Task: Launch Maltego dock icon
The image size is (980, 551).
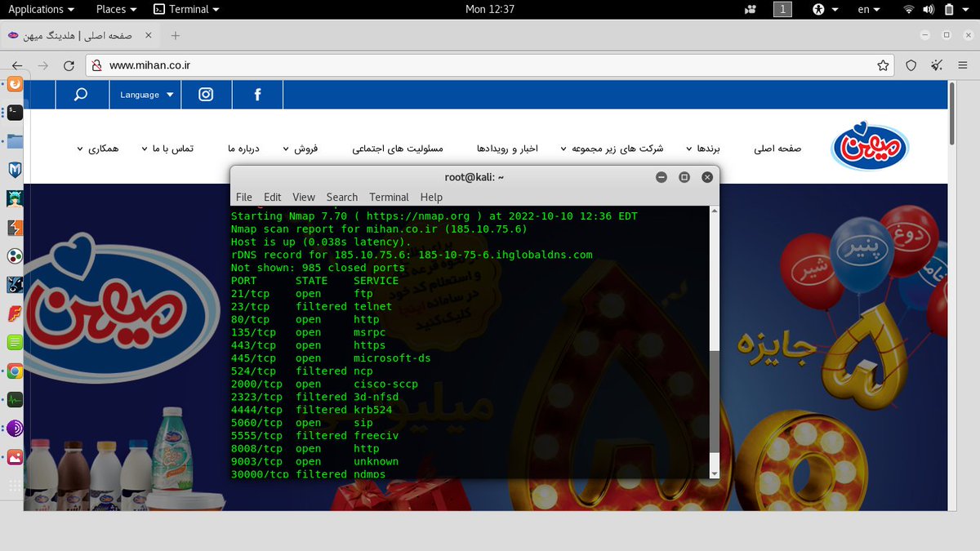Action: pyautogui.click(x=14, y=256)
